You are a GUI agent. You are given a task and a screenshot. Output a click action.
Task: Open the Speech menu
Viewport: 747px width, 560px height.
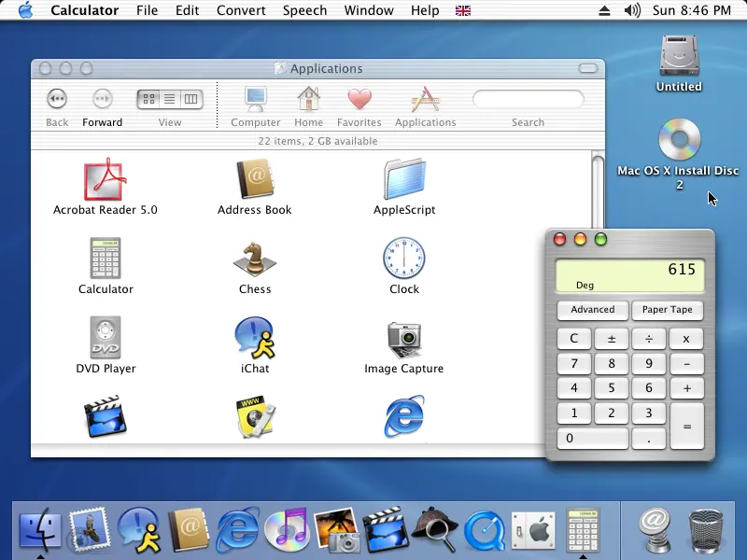coord(305,10)
